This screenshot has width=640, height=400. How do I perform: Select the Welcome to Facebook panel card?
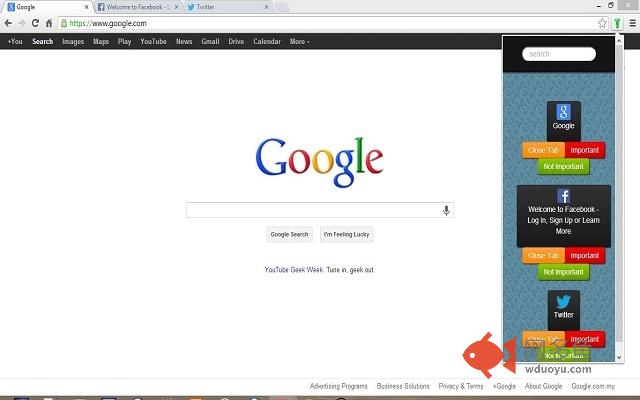click(564, 216)
